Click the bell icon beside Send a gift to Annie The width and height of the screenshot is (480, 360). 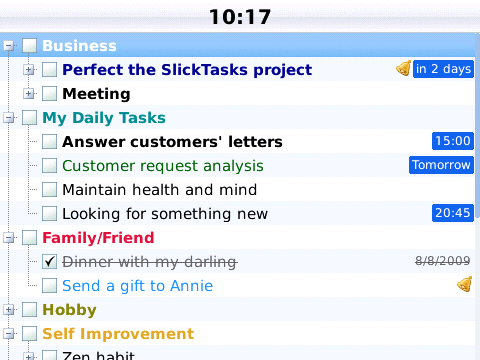(x=465, y=284)
